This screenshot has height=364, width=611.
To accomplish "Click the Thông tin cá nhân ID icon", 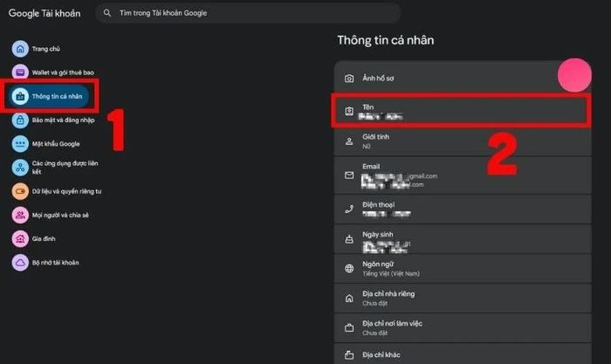I will coord(20,96).
